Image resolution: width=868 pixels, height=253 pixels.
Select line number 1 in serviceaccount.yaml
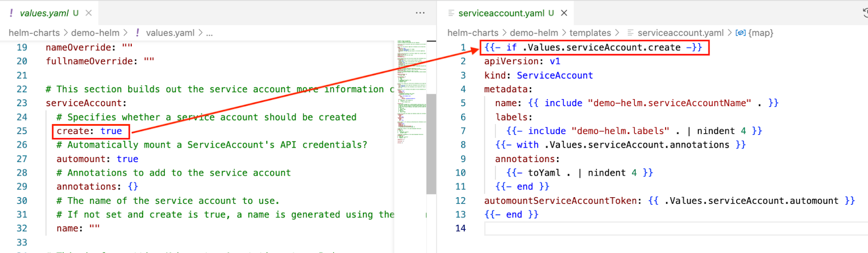click(x=463, y=48)
